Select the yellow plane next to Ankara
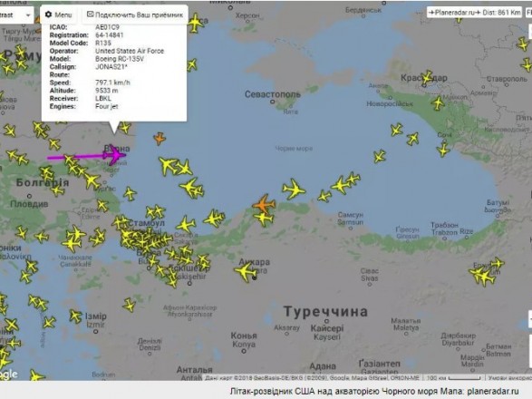 point(246,272)
